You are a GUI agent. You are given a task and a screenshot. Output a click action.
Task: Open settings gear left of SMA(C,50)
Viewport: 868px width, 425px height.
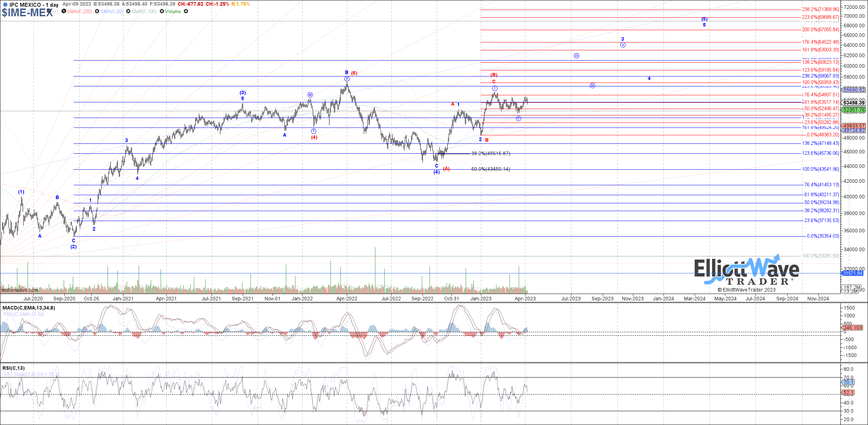(x=97, y=11)
